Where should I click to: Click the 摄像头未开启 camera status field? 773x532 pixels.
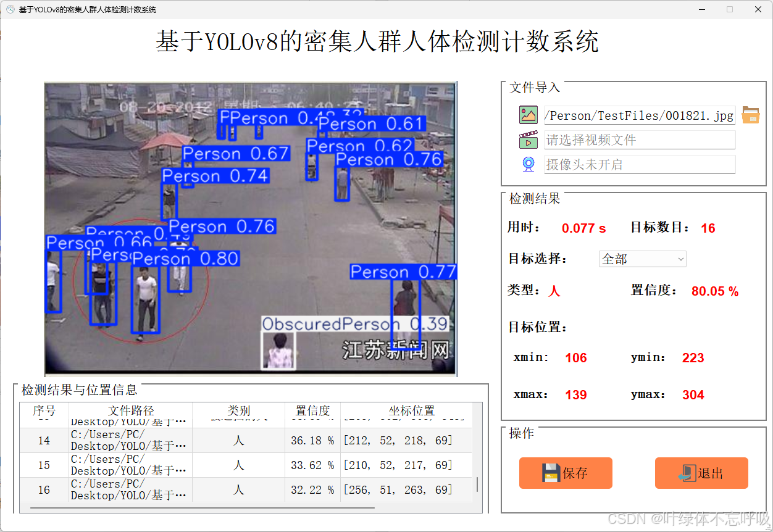click(640, 164)
